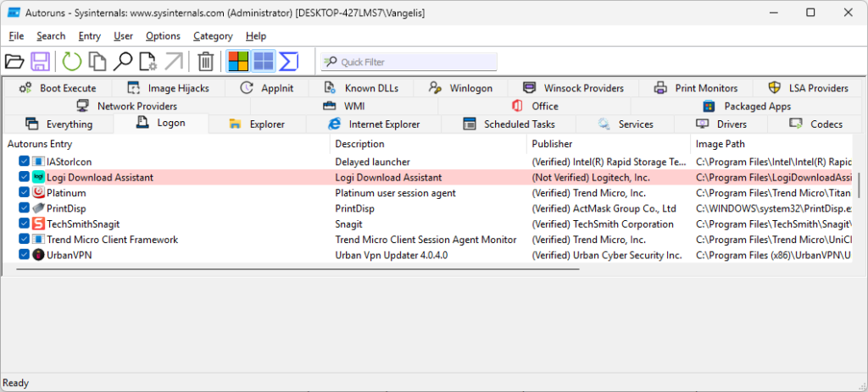This screenshot has width=868, height=392.
Task: Click the Delete trash can icon
Action: 205,61
